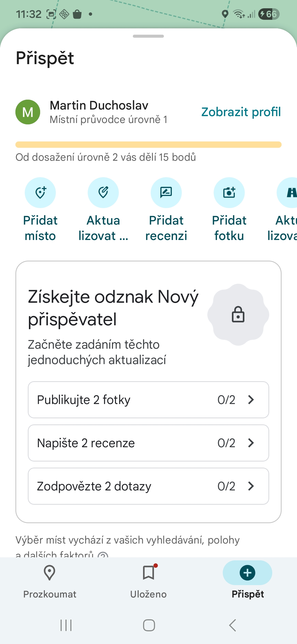
Task: Open recent apps navigation button
Action: (x=66, y=625)
